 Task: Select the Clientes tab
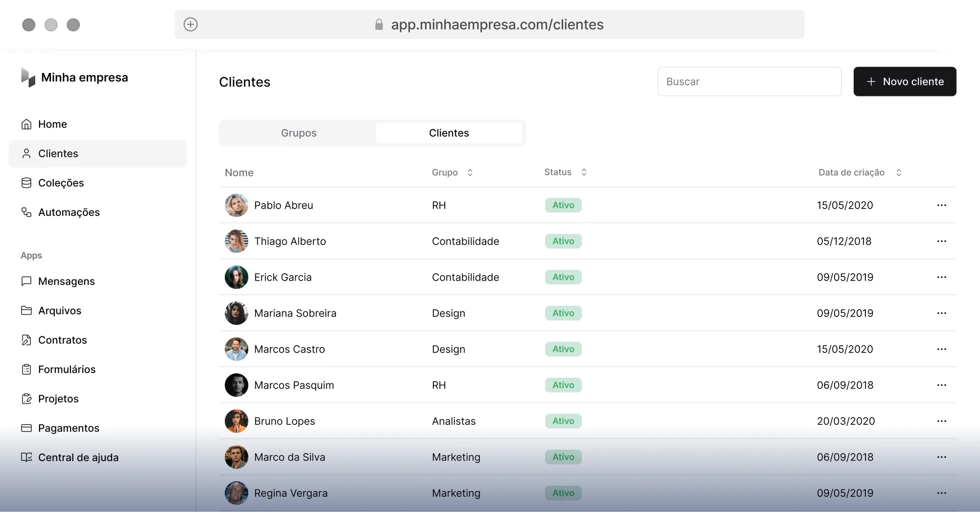click(x=449, y=133)
